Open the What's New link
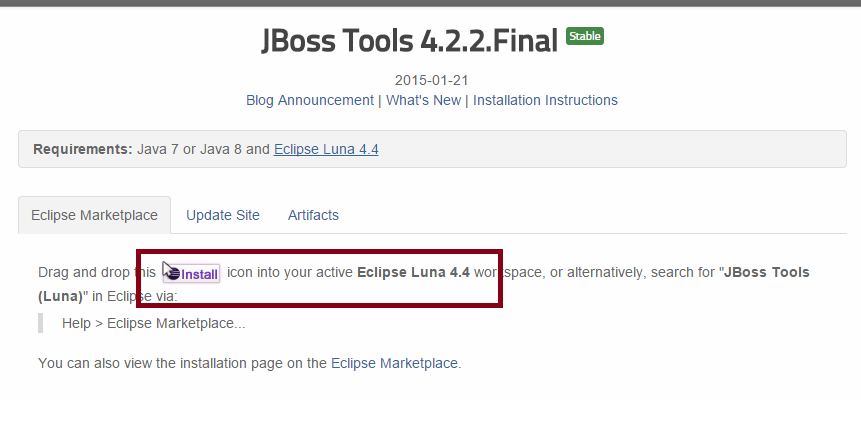The image size is (861, 424). pos(423,100)
